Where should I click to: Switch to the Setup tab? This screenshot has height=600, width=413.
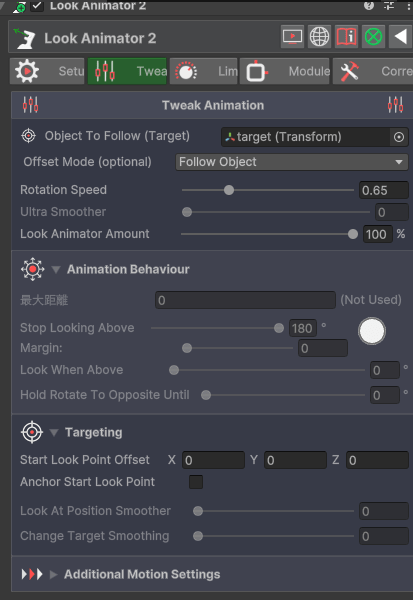coord(47,71)
